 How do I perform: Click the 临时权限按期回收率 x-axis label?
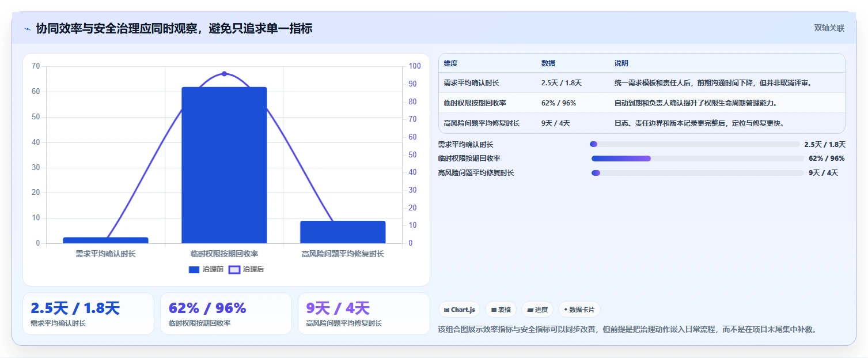pyautogui.click(x=224, y=254)
